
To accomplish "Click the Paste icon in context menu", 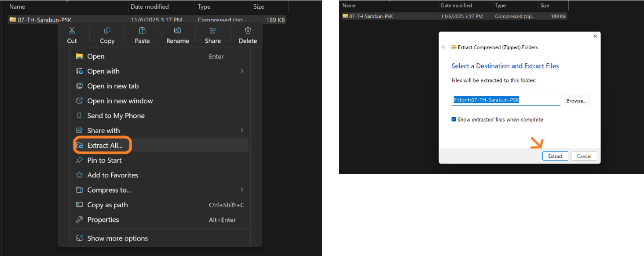I will (142, 31).
